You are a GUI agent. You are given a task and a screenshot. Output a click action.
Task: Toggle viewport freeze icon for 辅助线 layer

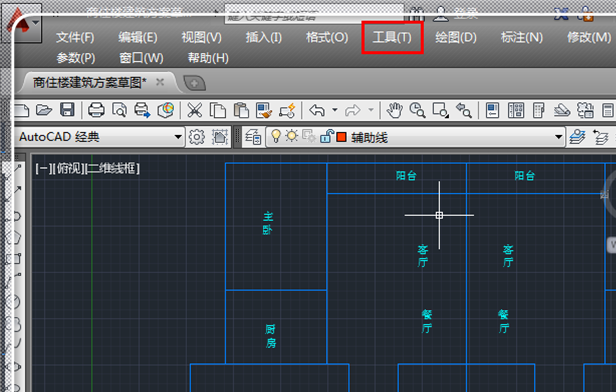coord(309,136)
